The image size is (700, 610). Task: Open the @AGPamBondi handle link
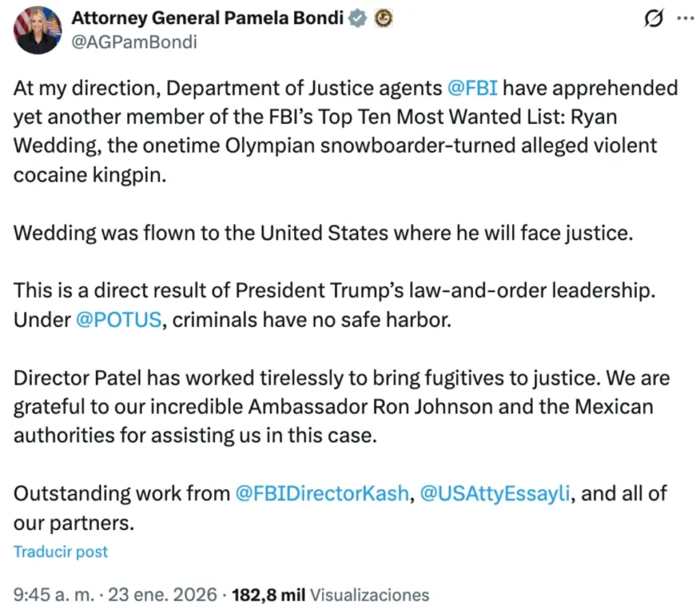point(133,41)
